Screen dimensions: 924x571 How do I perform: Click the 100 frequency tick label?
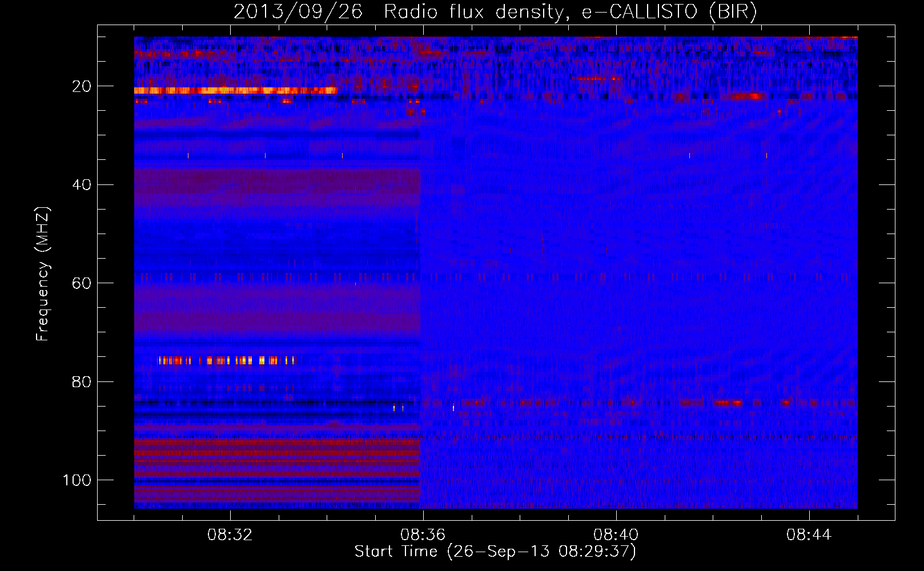pyautogui.click(x=77, y=480)
